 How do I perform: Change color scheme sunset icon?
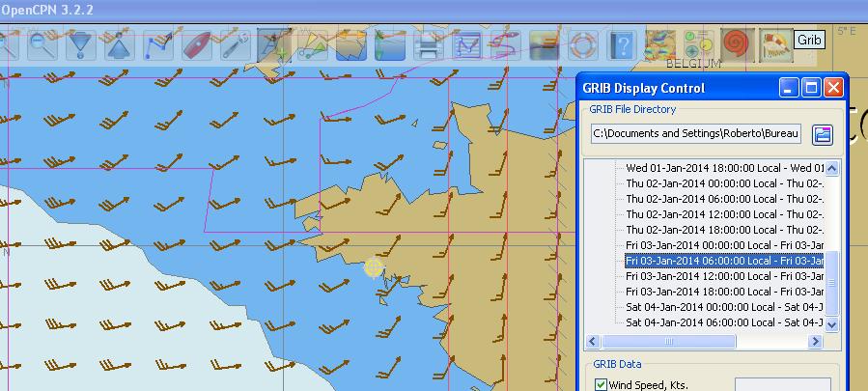coord(545,44)
